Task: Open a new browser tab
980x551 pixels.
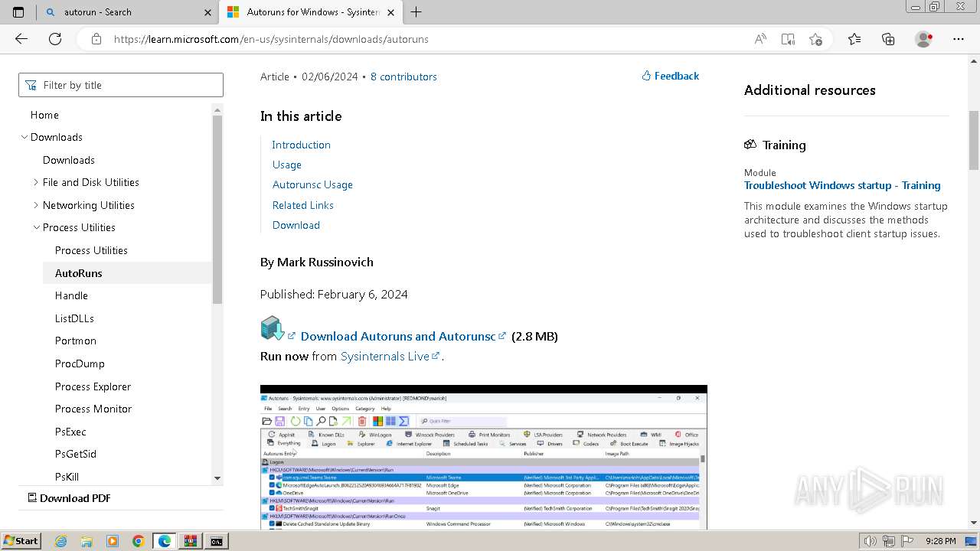Action: tap(416, 12)
